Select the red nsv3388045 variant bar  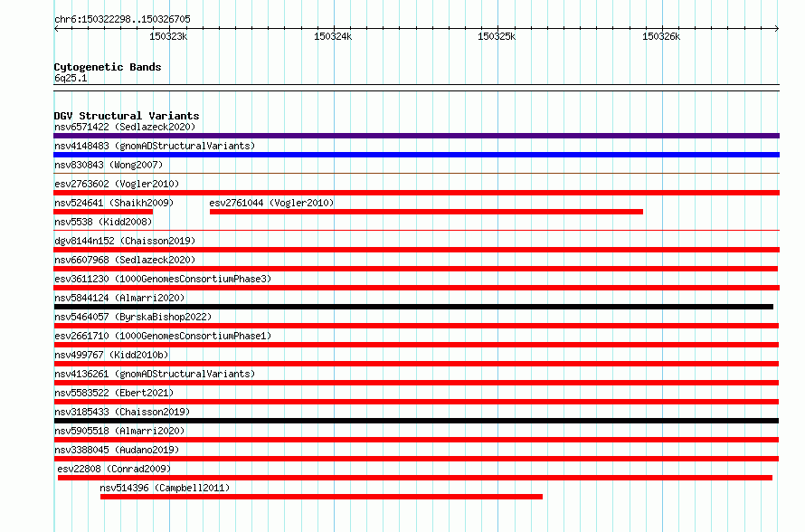pos(416,459)
